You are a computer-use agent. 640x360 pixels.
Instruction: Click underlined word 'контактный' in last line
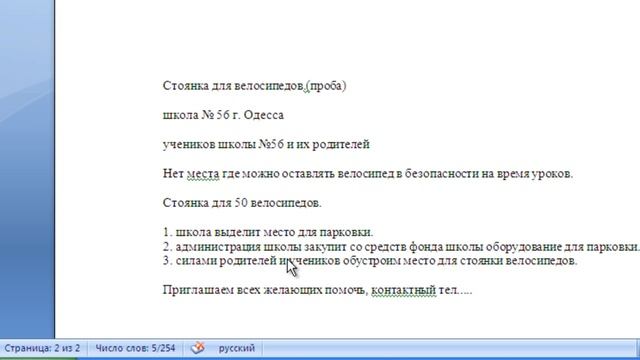pos(403,290)
